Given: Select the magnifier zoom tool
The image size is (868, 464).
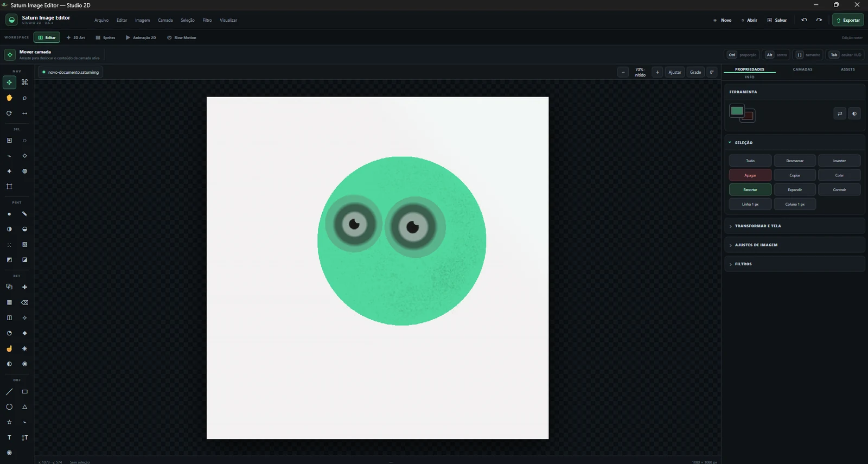Looking at the screenshot, I should click(x=24, y=98).
